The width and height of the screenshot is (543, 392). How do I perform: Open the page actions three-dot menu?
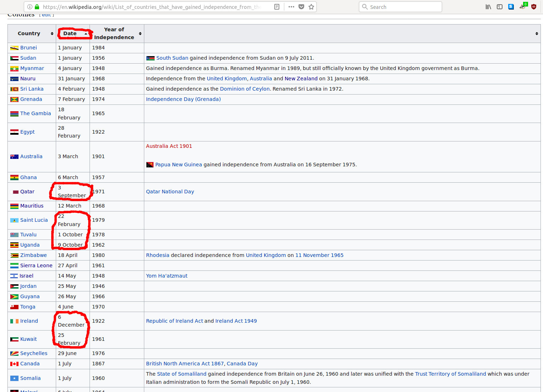coord(291,7)
